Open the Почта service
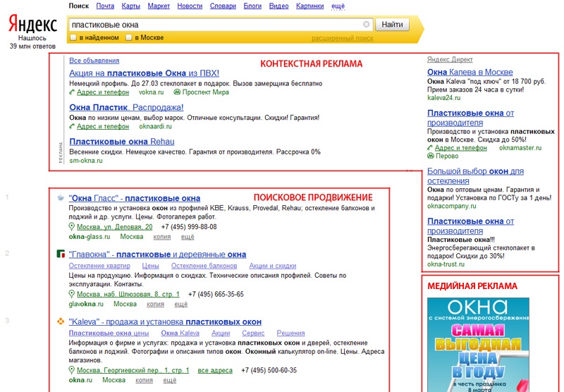The image size is (564, 392). (105, 6)
